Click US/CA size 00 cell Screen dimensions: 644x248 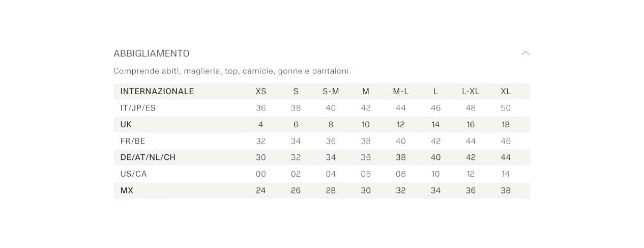coord(261,174)
